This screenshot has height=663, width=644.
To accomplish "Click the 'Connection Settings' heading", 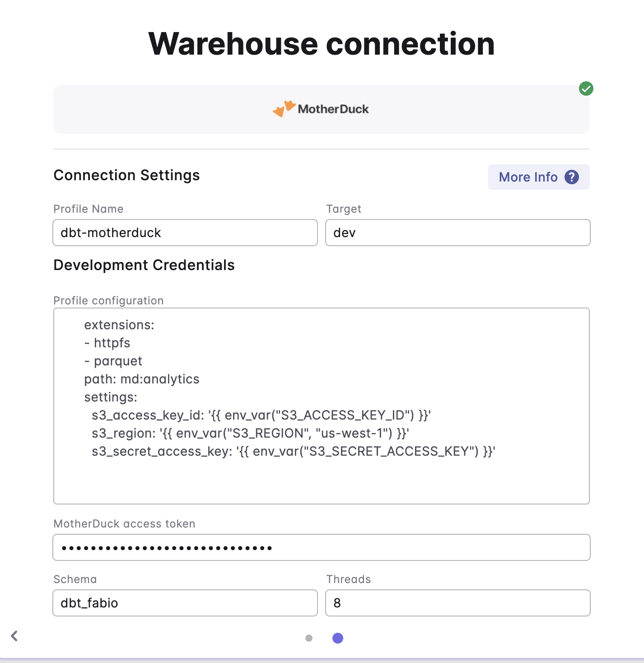I will pyautogui.click(x=126, y=175).
